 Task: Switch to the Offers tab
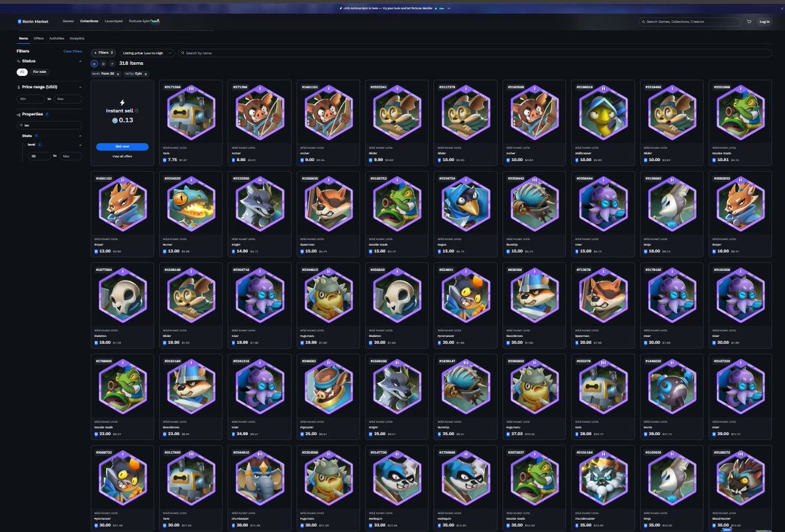click(x=39, y=39)
